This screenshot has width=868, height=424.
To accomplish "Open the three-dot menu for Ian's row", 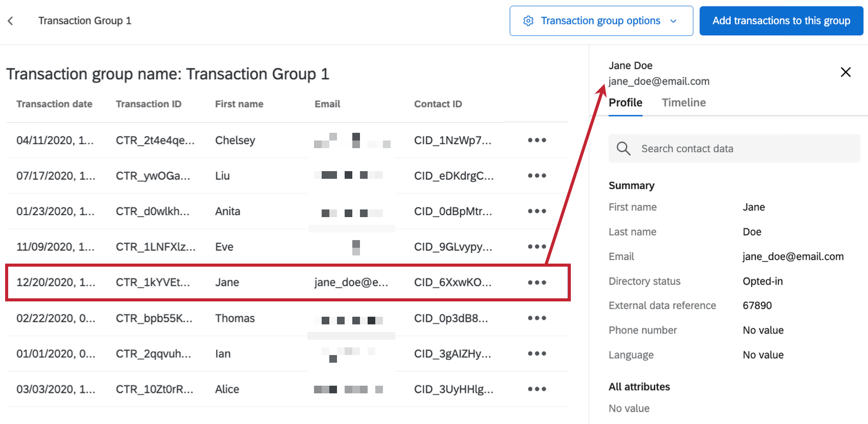I will coord(537,354).
